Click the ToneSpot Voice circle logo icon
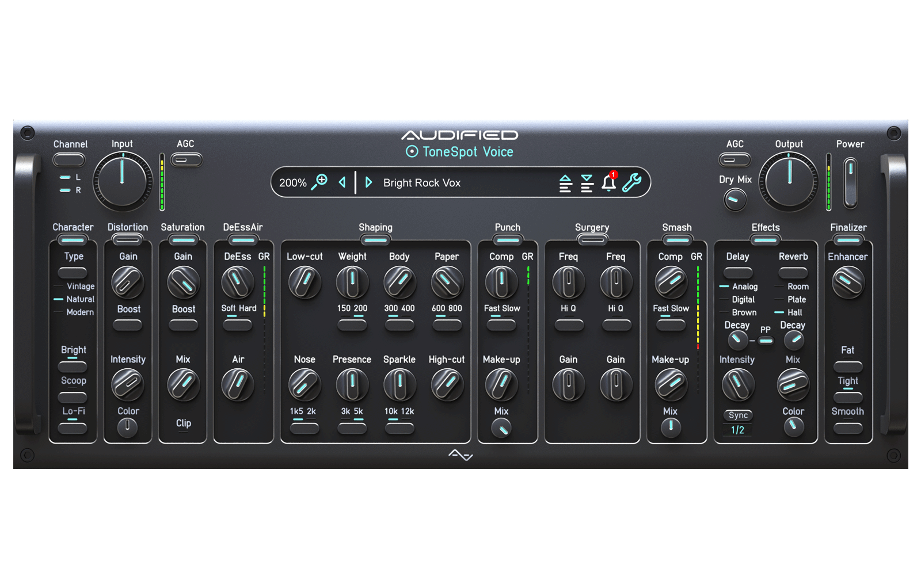This screenshot has height=588, width=921. [412, 151]
